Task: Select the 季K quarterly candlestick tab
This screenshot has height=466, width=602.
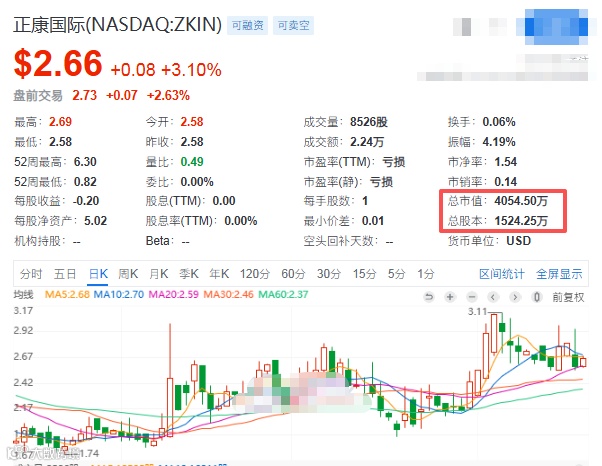Action: click(189, 274)
